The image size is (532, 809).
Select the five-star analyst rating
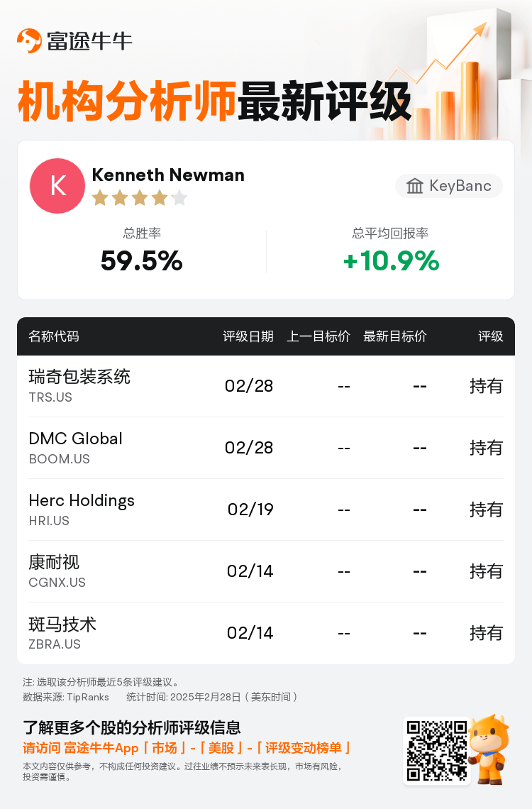click(140, 197)
